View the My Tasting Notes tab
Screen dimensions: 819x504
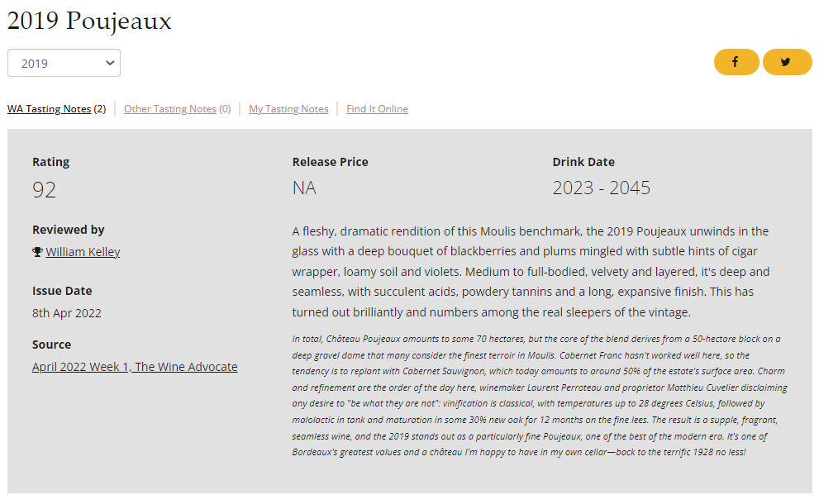[x=288, y=109]
